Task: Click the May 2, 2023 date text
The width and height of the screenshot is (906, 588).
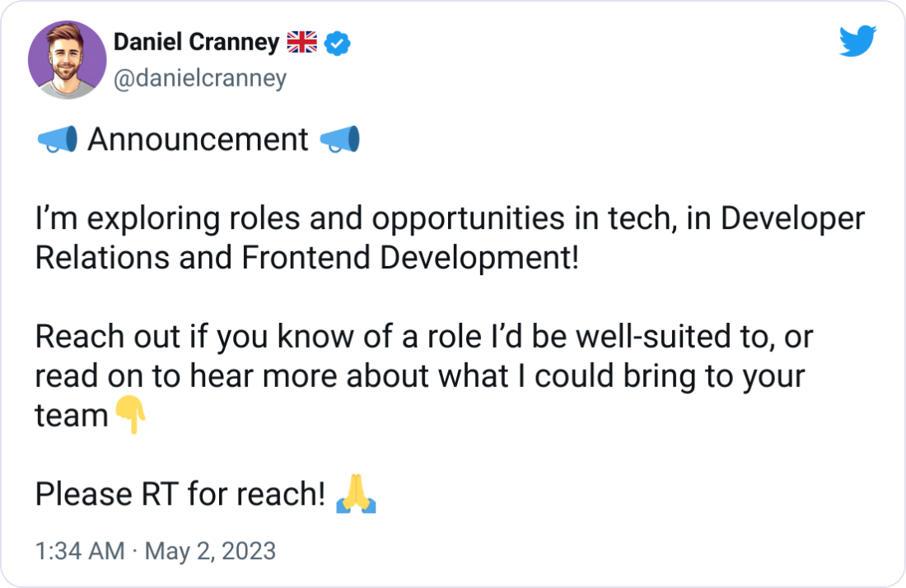Action: coord(210,552)
